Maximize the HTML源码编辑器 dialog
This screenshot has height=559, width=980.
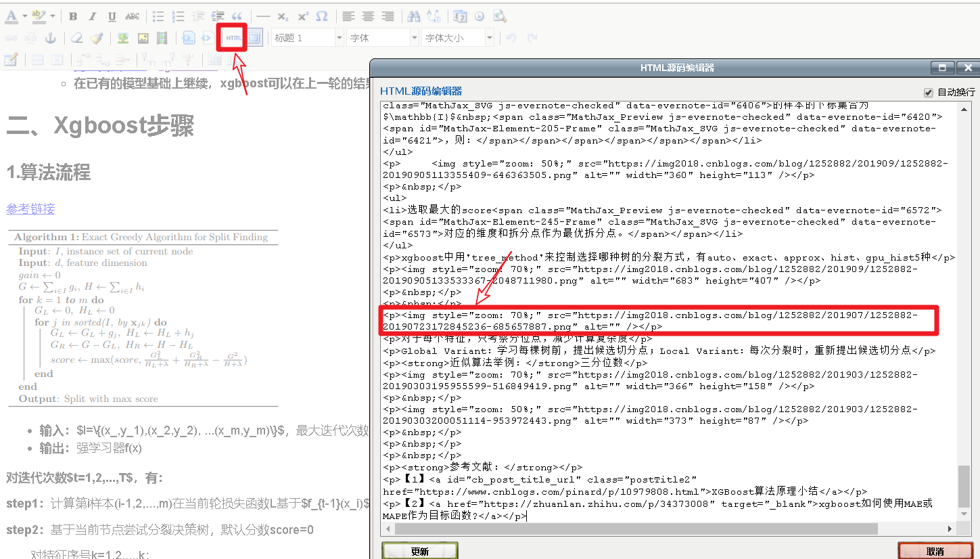click(942, 67)
